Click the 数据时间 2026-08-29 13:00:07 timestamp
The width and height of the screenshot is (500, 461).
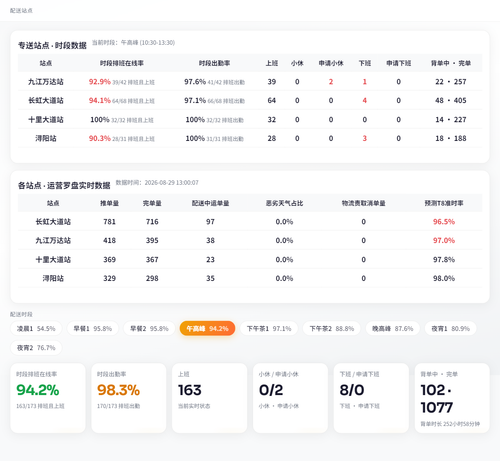point(157,183)
